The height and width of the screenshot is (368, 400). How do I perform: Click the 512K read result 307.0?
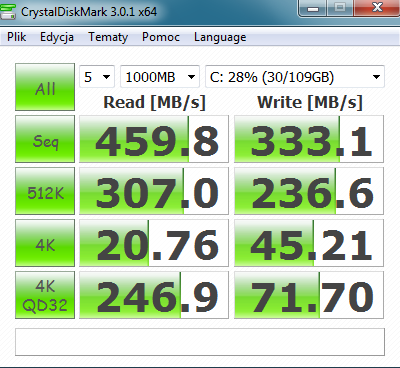154,191
